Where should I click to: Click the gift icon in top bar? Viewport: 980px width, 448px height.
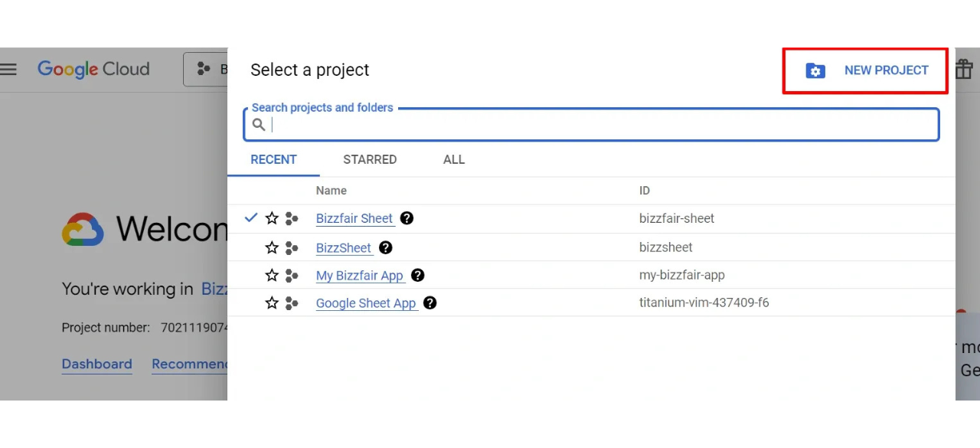pos(964,70)
